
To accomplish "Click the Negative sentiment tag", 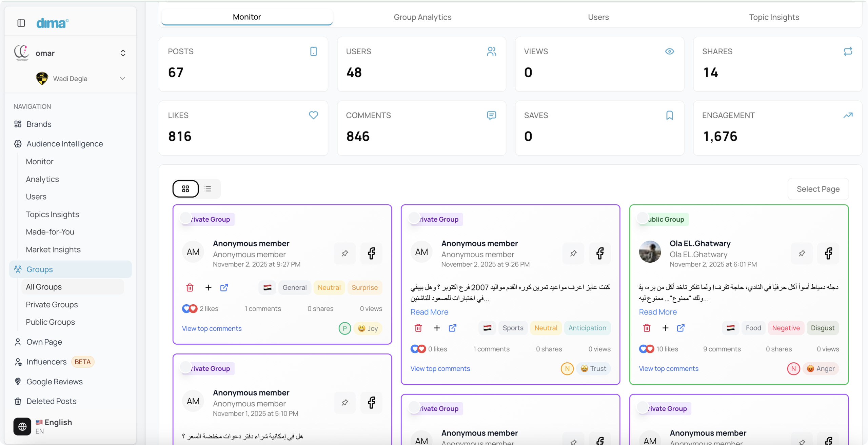I will 786,328.
